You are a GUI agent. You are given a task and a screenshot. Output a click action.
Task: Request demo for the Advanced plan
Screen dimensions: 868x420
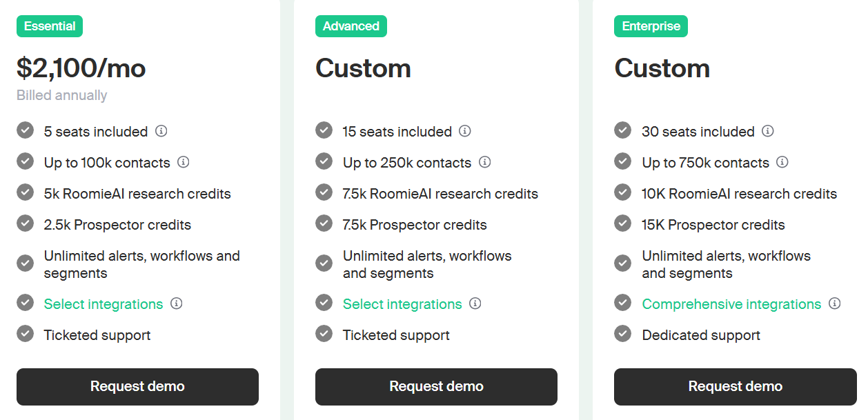tap(436, 386)
